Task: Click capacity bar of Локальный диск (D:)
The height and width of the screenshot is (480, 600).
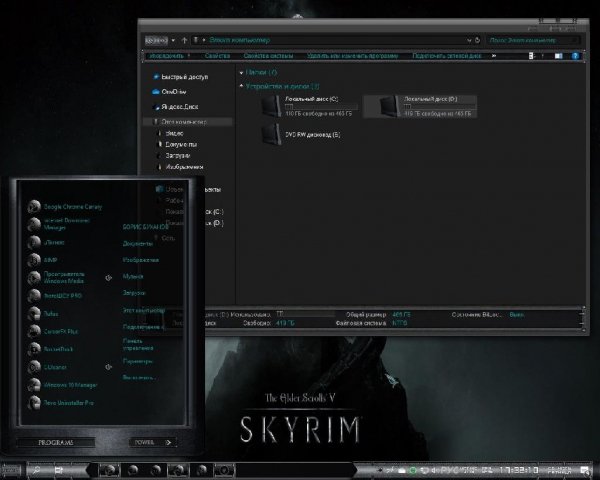Action: click(440, 106)
